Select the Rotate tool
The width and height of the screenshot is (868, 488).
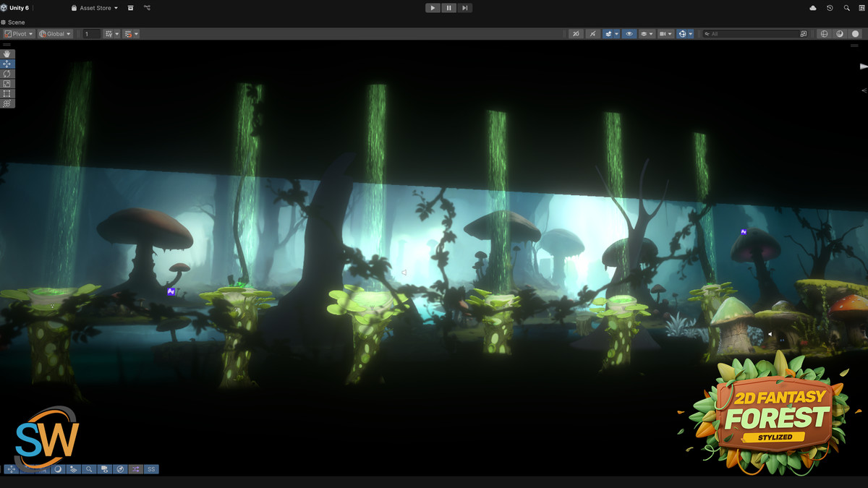[x=7, y=74]
